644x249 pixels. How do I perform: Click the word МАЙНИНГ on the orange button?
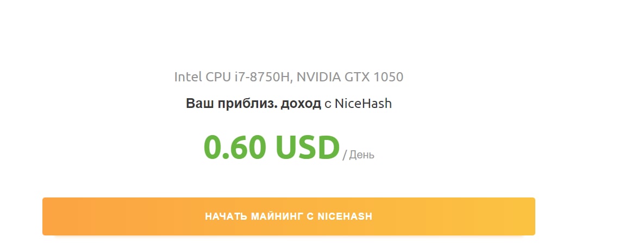tap(277, 216)
